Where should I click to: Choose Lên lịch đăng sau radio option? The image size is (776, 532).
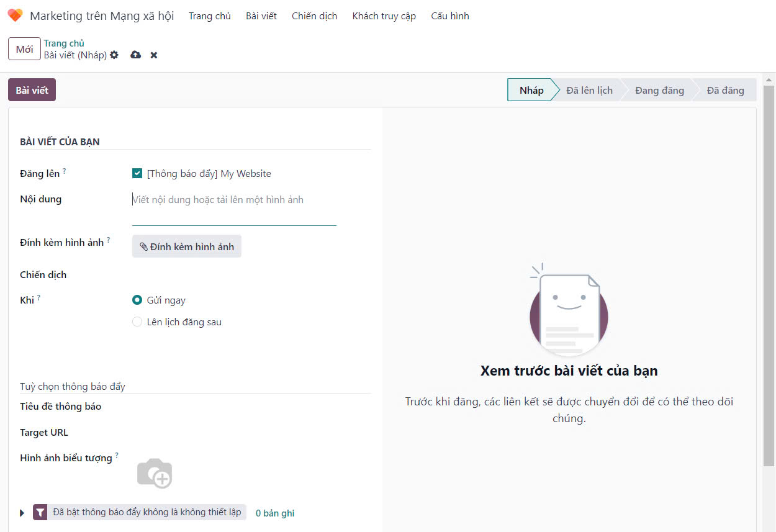tap(137, 322)
